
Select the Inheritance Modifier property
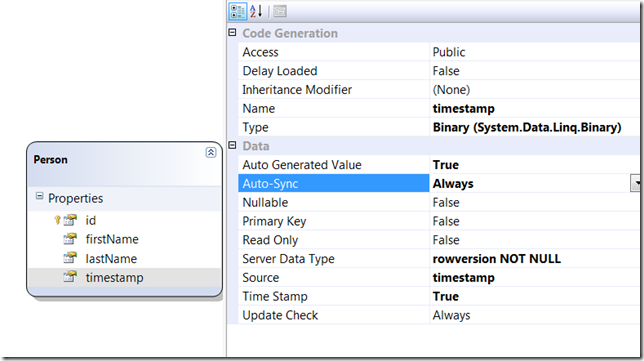click(x=297, y=90)
